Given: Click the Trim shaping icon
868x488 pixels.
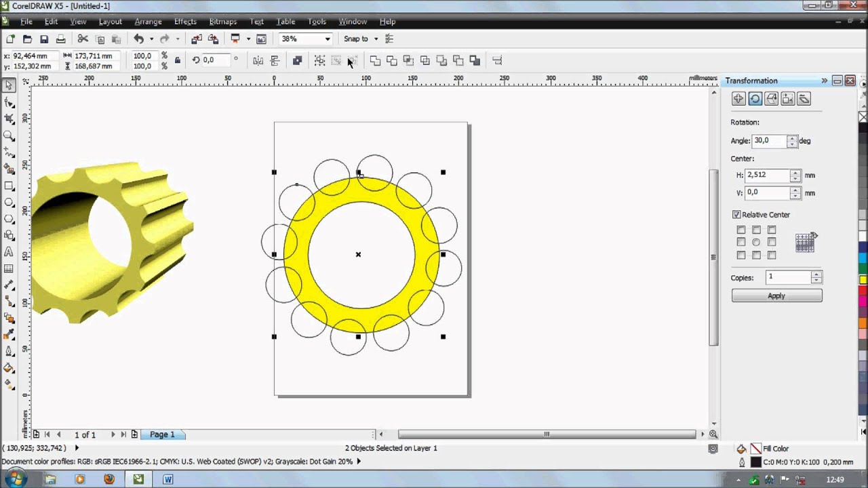Looking at the screenshot, I should tap(392, 60).
